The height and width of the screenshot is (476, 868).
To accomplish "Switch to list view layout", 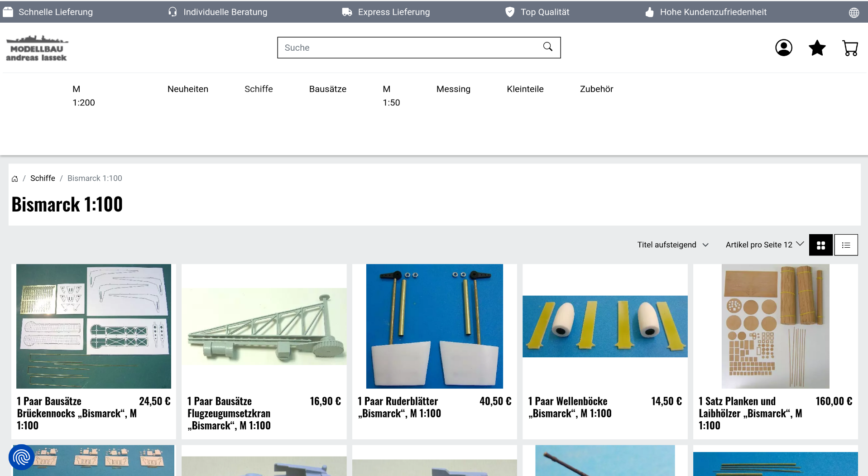I will tap(846, 245).
